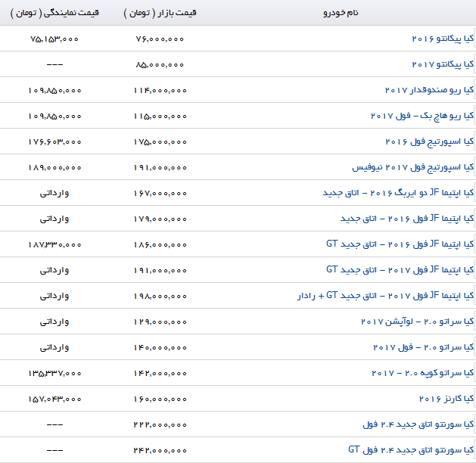This screenshot has width=476, height=463.
Task: Select market price ۲۲۲,۰۰۰,۰۰۰
Action: 160,425
